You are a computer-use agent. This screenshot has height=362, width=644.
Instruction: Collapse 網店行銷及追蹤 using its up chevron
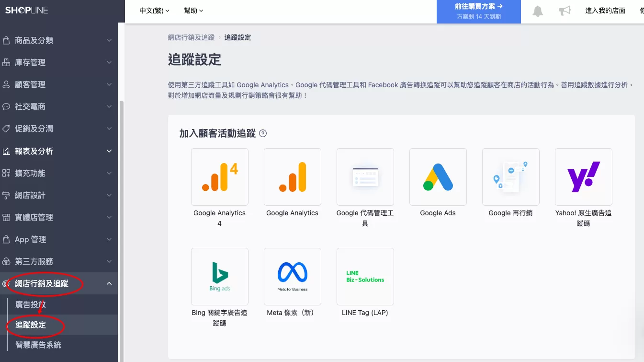click(109, 283)
